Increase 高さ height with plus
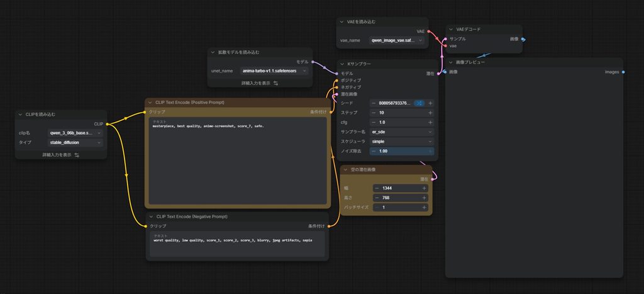Screen dimensions: 644x294 tap(424, 198)
